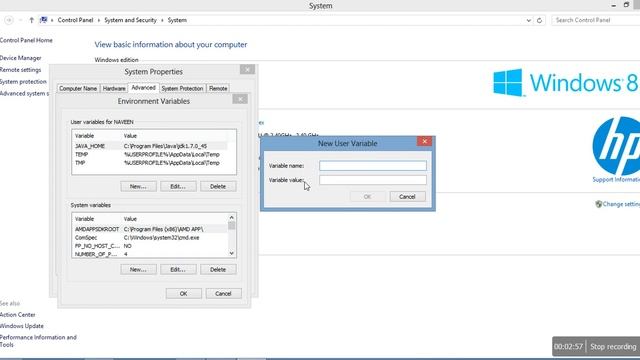Open the address bar history dropdown
This screenshot has width=640, height=360.
529,20
